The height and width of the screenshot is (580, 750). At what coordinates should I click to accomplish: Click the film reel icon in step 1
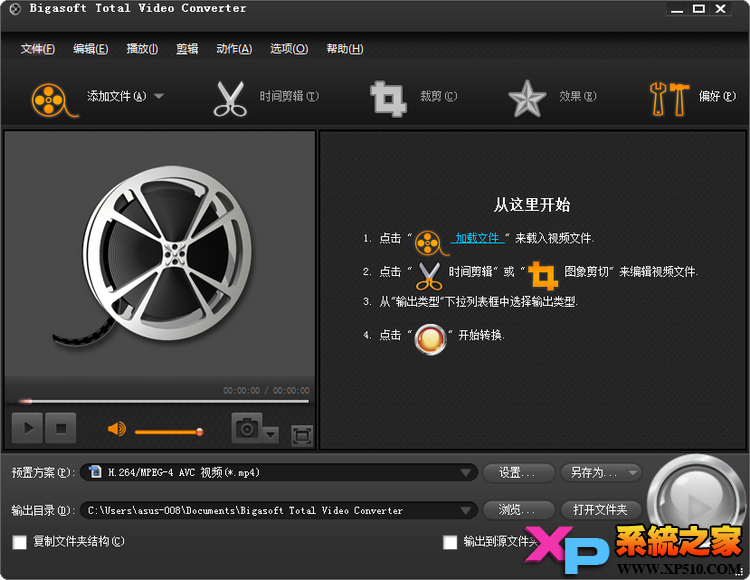click(x=431, y=243)
